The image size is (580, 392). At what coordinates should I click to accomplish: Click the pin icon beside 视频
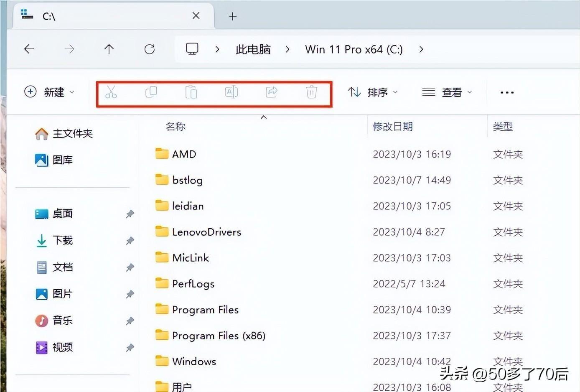point(130,348)
